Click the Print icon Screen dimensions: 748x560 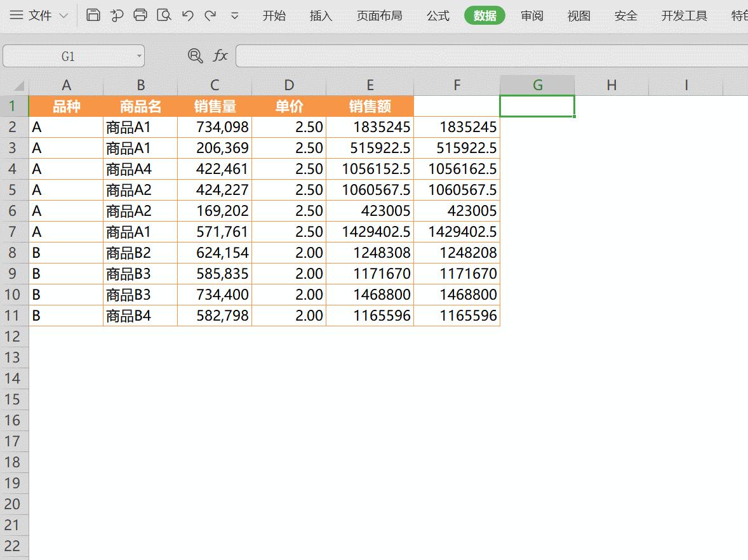[x=140, y=16]
